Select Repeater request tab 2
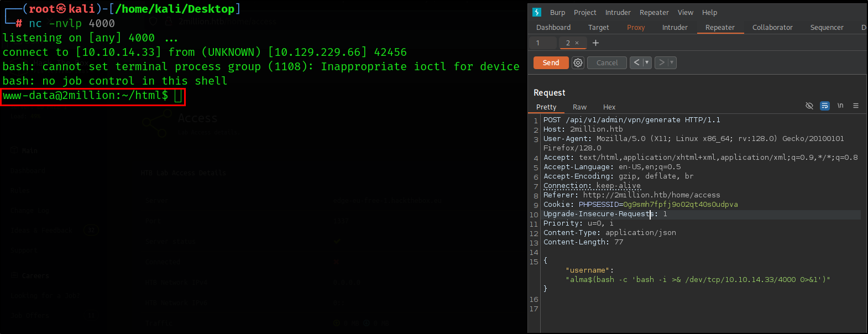Image resolution: width=868 pixels, height=334 pixels. (x=572, y=43)
